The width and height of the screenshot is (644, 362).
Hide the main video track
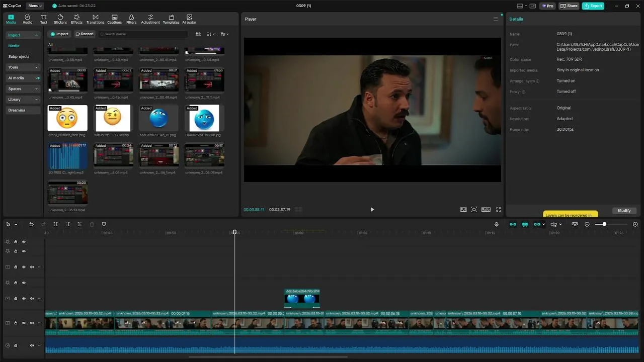pos(24,323)
